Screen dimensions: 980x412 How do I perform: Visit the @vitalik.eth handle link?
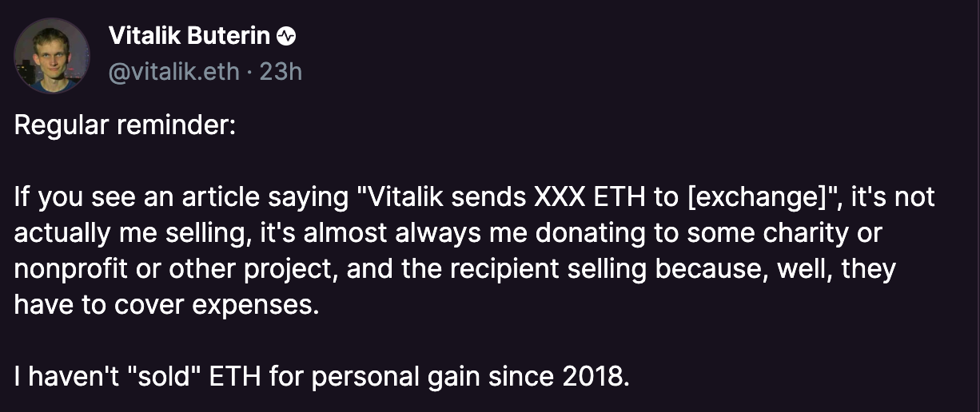pyautogui.click(x=173, y=71)
